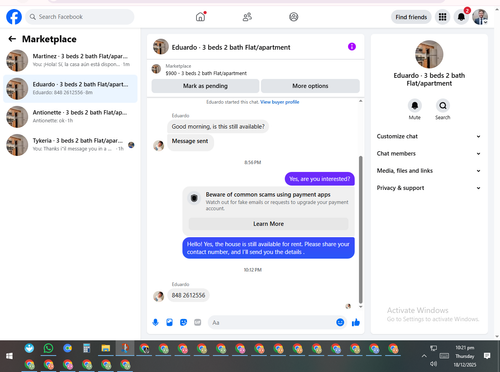Open File Explorer from the taskbar
Screen dimensions: 500x372
[x=106, y=349]
